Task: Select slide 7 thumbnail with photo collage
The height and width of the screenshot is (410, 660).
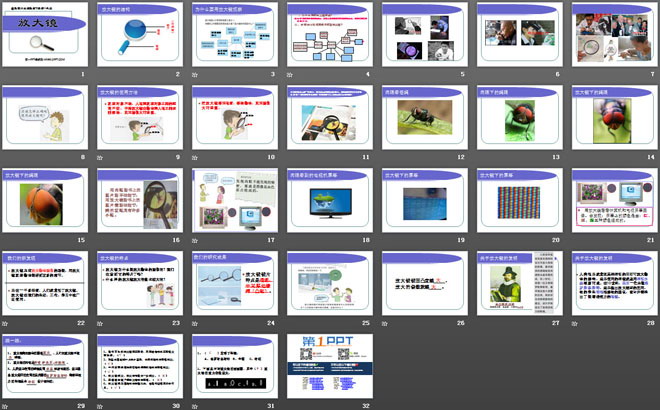Action: pos(615,35)
